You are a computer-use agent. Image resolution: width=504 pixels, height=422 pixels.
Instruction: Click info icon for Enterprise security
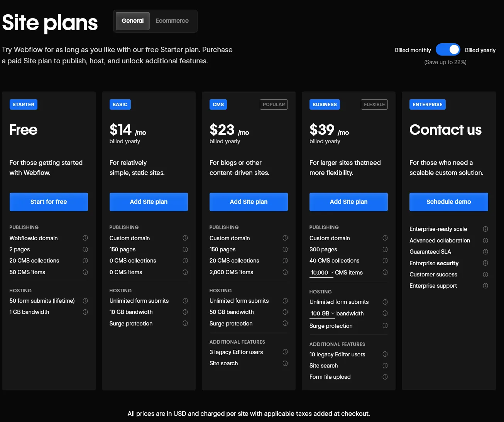tap(485, 263)
